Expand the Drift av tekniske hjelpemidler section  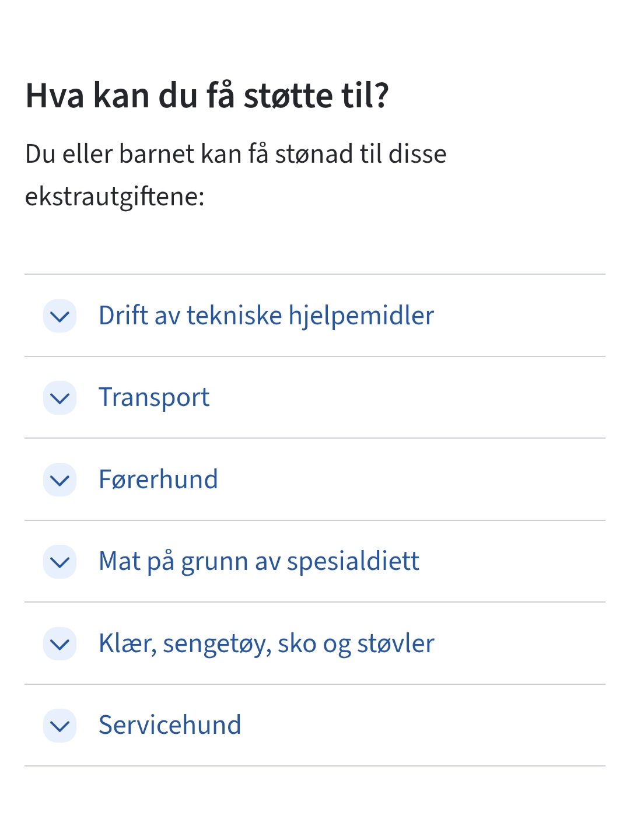[x=315, y=316]
